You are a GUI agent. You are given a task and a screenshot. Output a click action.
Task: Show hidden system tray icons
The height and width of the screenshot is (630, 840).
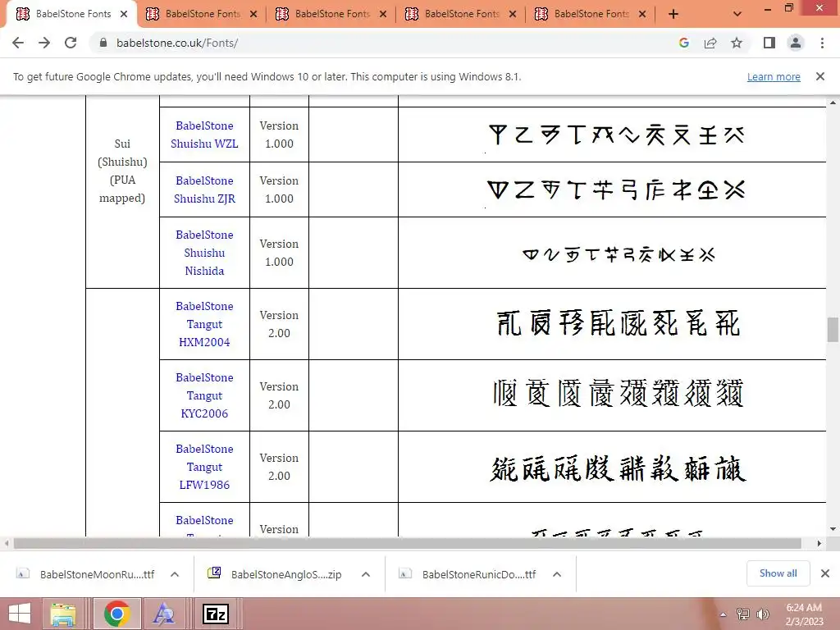pos(723,614)
